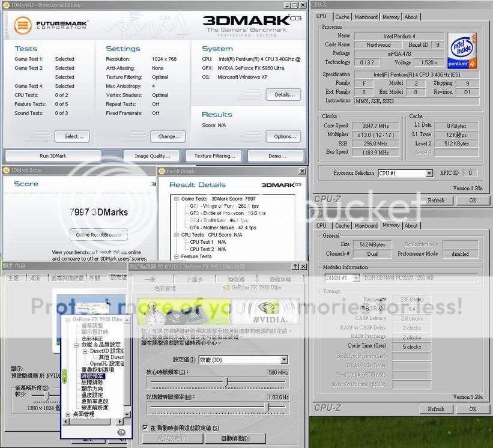The height and width of the screenshot is (448, 493).
Task: Select 色彩補正 in NVIDIA popup tree
Action: click(x=92, y=338)
